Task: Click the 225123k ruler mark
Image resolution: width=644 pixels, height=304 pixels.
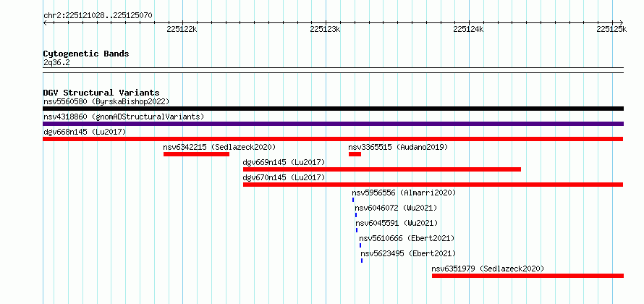Action: click(x=326, y=29)
